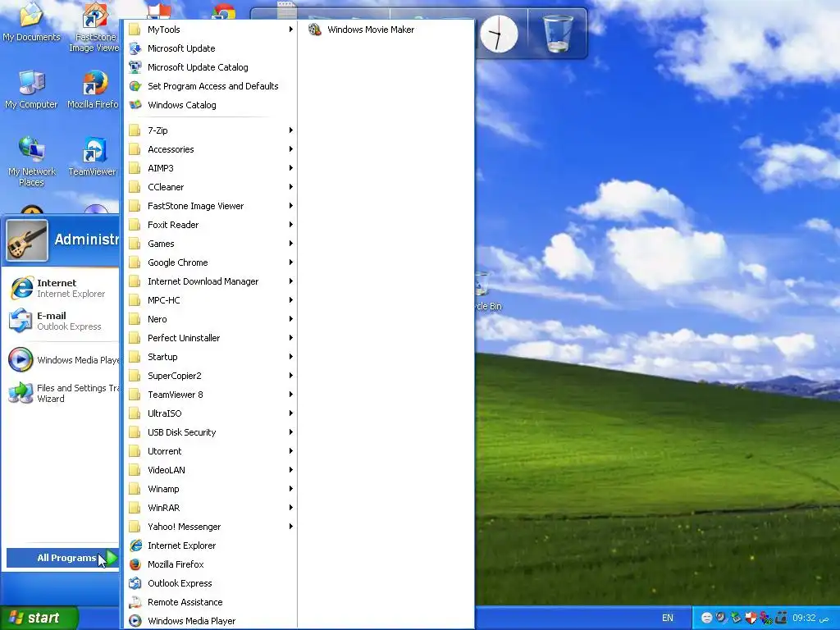Screen dimensions: 840x630
Task: Launch Mozilla Firefox from All Programs list
Action: [209, 564]
